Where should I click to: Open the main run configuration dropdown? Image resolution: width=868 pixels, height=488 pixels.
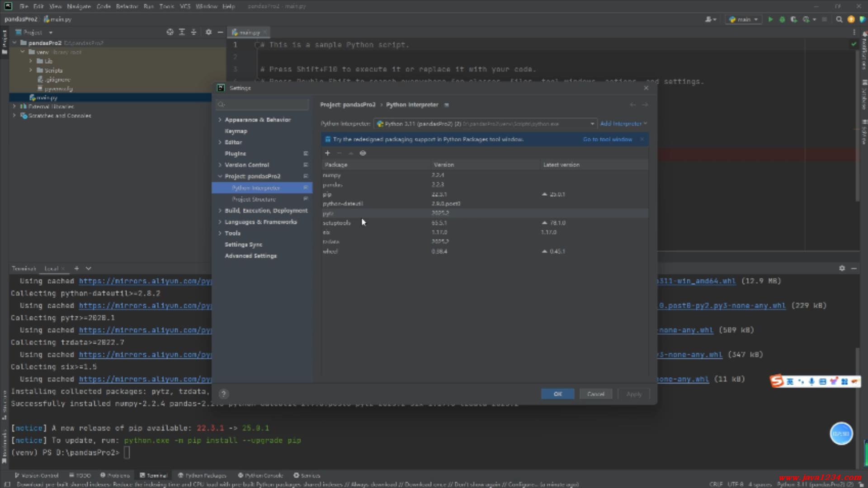pyautogui.click(x=744, y=19)
